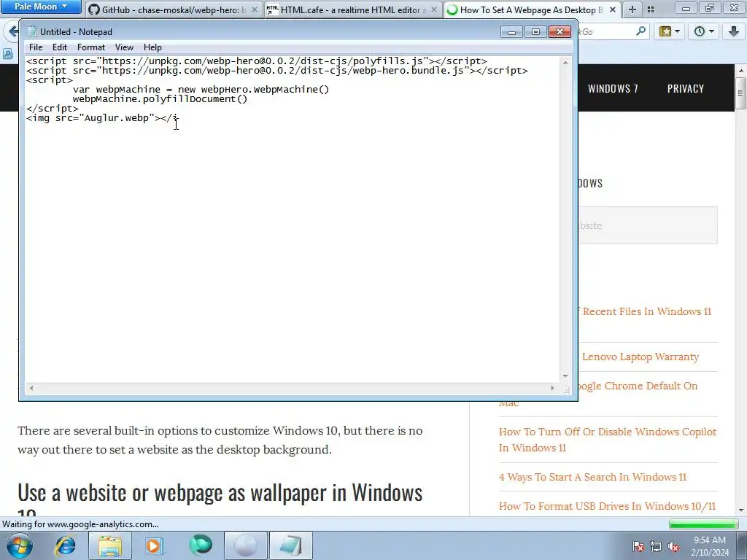Click Notepad horizontal scrollbar right arrow
This screenshot has height=560, width=747.
click(553, 388)
